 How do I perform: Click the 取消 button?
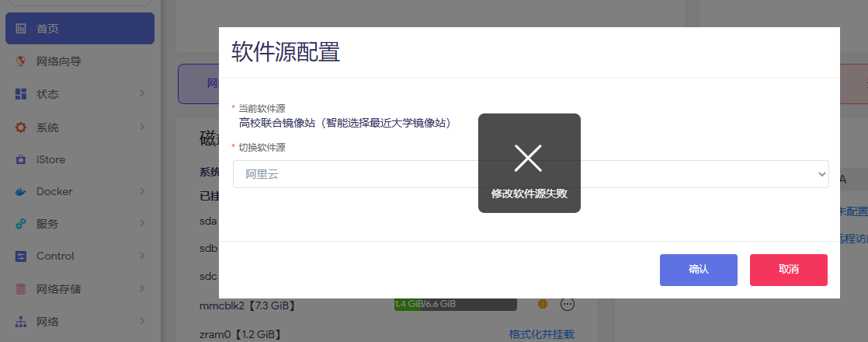pyautogui.click(x=789, y=270)
